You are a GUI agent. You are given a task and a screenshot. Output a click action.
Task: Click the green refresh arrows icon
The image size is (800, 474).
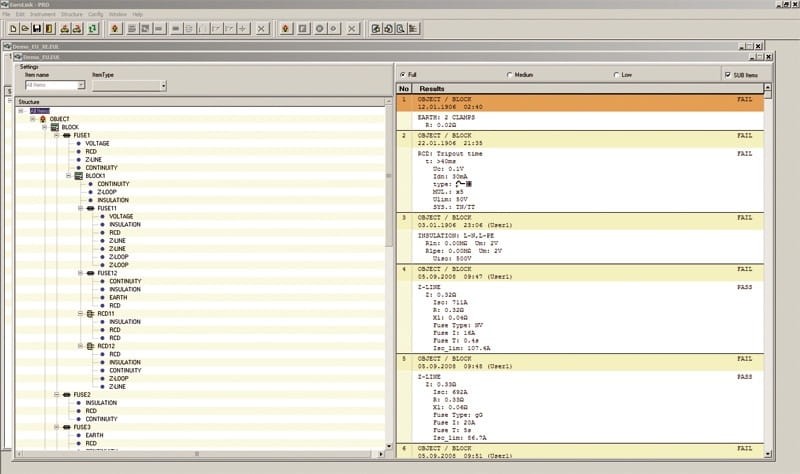[x=92, y=29]
